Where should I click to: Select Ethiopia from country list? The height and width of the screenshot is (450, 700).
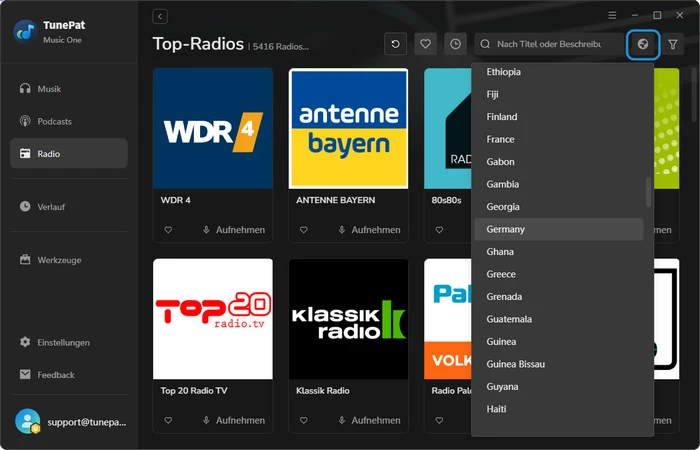point(559,71)
